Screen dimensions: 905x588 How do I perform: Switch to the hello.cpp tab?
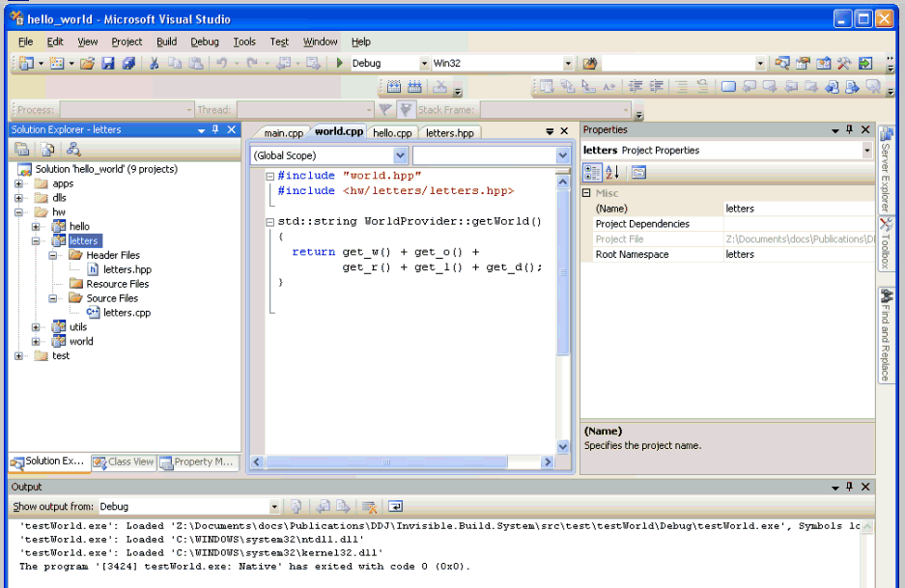pyautogui.click(x=392, y=133)
